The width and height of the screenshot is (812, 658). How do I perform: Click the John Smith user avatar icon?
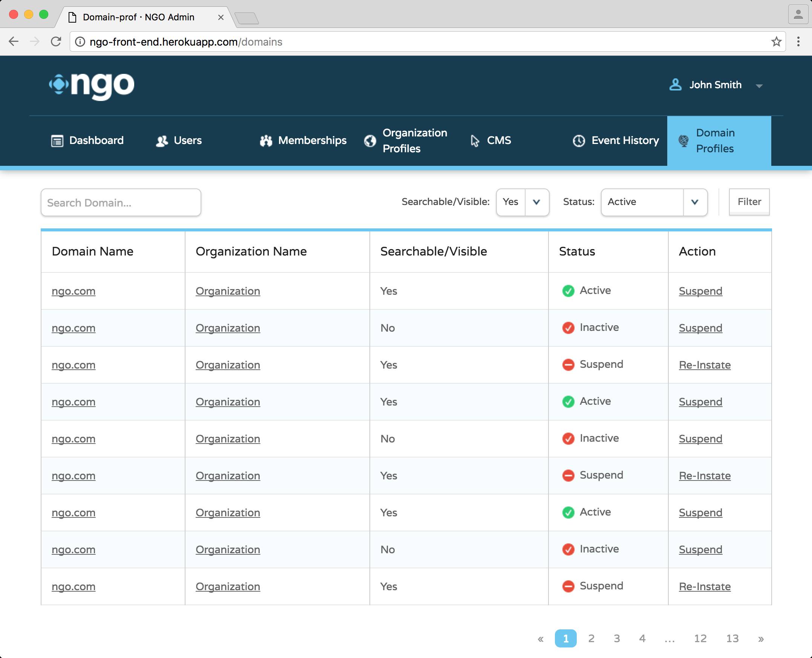point(675,85)
